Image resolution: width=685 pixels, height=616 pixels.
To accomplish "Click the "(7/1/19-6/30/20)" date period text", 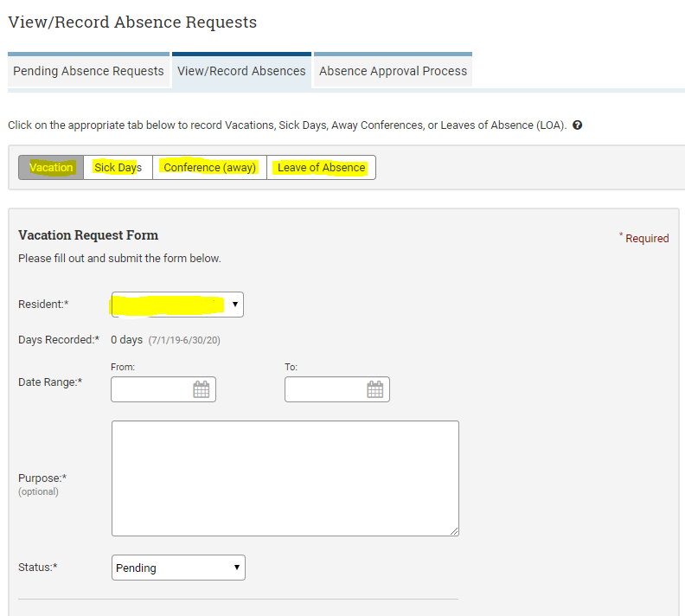I will tap(184, 340).
